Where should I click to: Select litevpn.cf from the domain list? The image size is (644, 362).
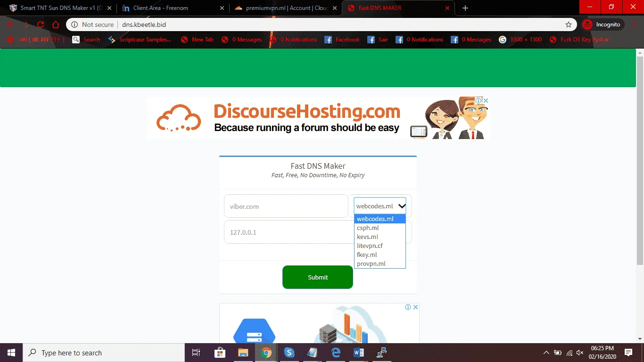point(380,246)
